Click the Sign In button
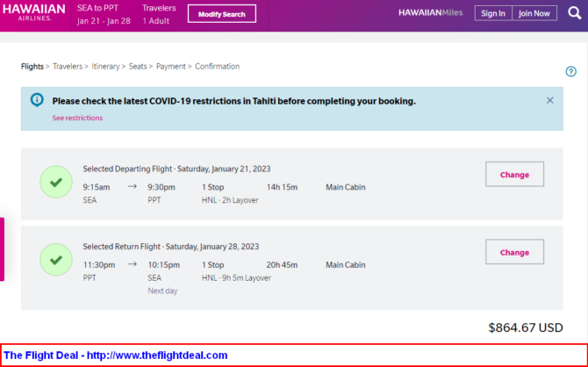588x367 pixels. [x=493, y=13]
